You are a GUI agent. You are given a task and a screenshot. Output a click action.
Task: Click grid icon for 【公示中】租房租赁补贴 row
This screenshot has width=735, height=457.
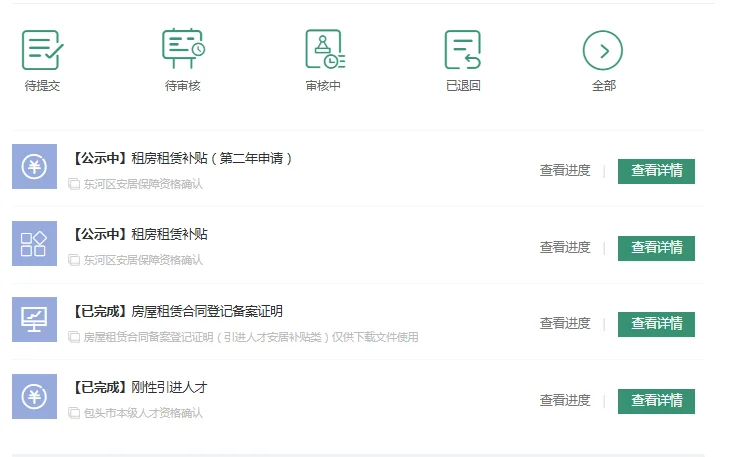[34, 243]
